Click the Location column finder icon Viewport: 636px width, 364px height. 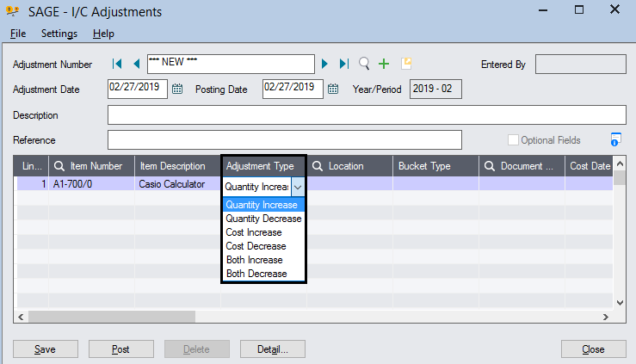pos(318,166)
